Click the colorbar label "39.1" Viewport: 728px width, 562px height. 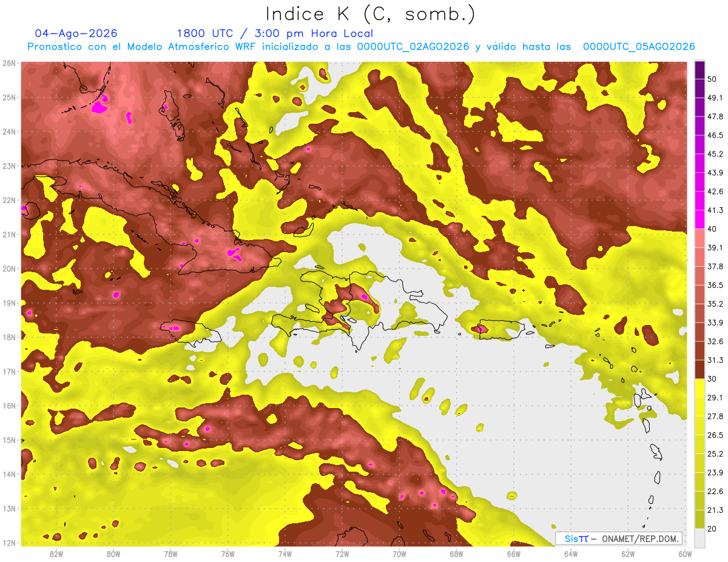[x=714, y=247]
